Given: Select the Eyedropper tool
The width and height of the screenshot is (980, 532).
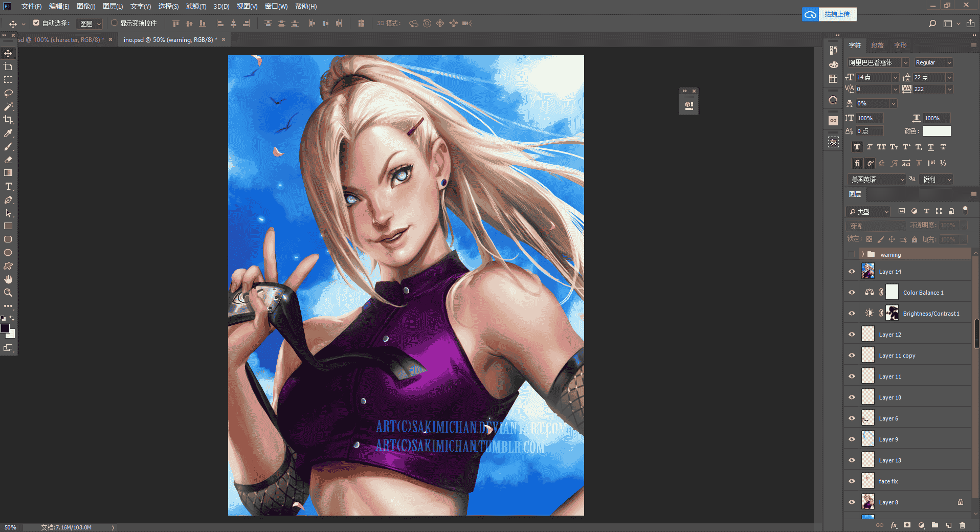Looking at the screenshot, I should pos(8,133).
